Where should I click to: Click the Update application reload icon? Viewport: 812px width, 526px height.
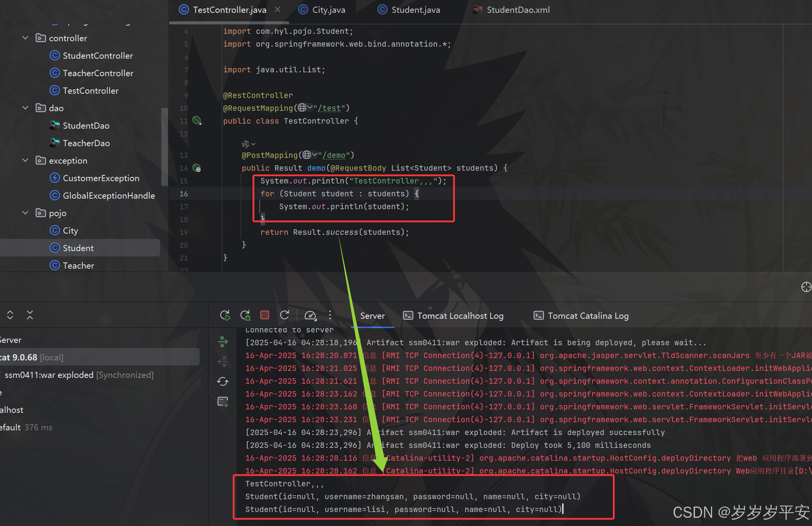(x=285, y=315)
